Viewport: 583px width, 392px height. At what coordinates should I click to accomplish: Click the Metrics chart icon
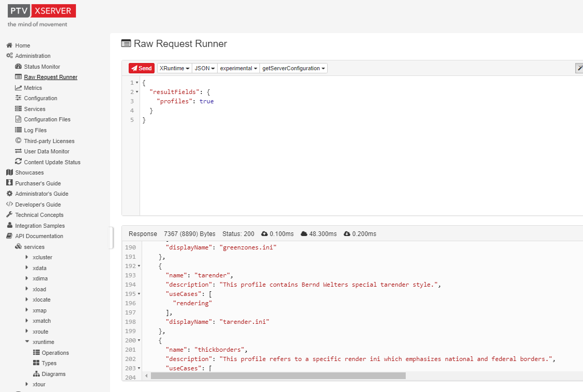pos(19,88)
